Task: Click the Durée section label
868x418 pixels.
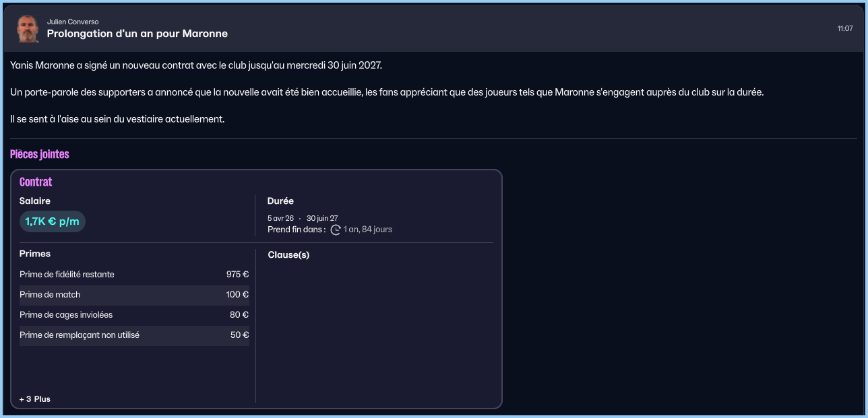Action: 280,201
